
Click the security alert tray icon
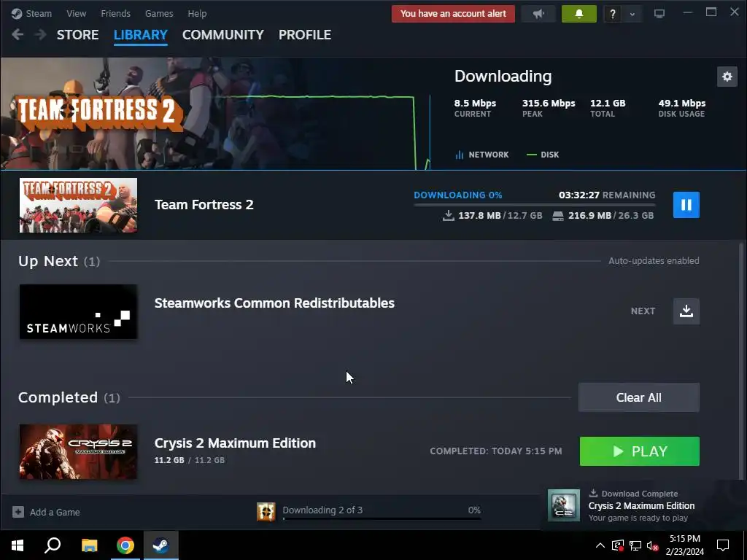coord(617,545)
